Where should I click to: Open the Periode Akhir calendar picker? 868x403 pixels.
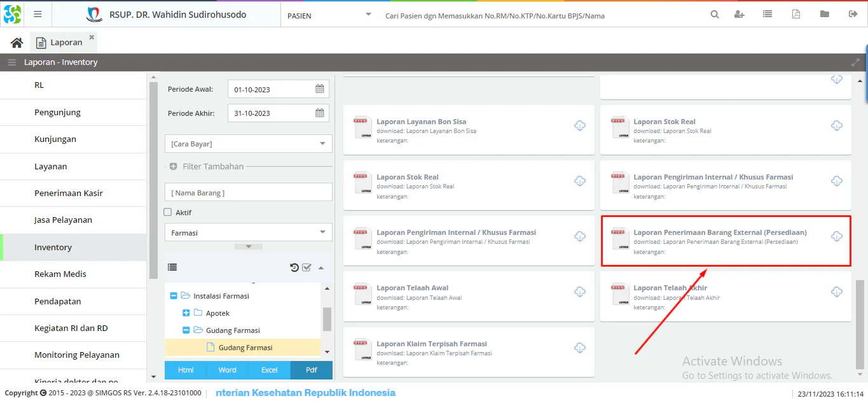pos(320,113)
